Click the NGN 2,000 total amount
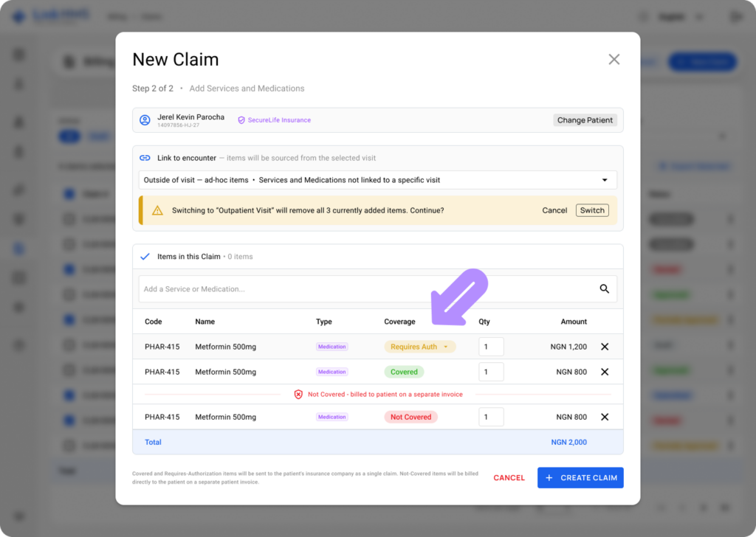 tap(569, 442)
